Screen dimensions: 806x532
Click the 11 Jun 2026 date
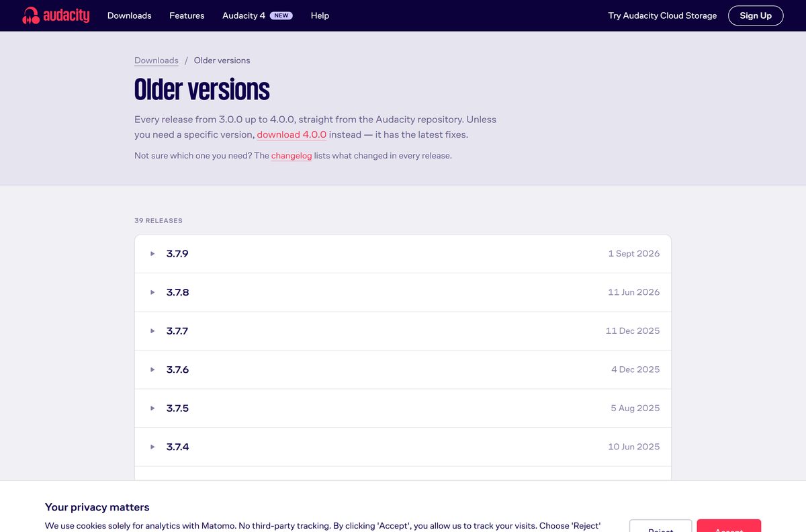(x=634, y=292)
